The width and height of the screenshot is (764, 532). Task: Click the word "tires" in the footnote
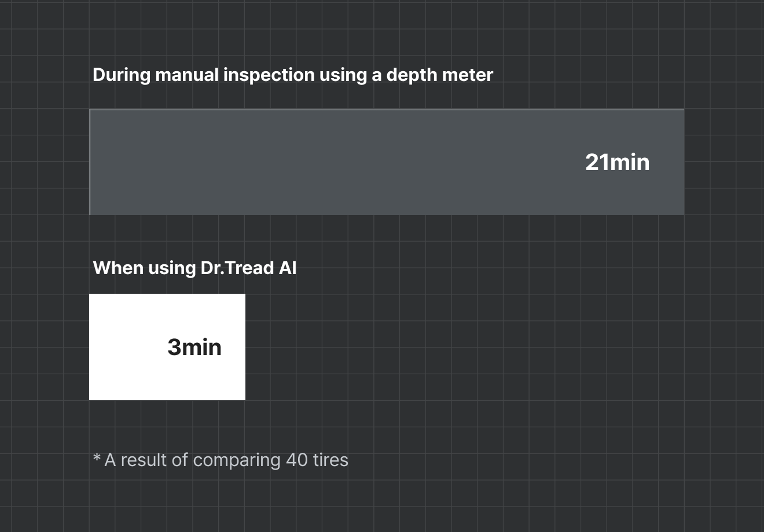coord(330,460)
